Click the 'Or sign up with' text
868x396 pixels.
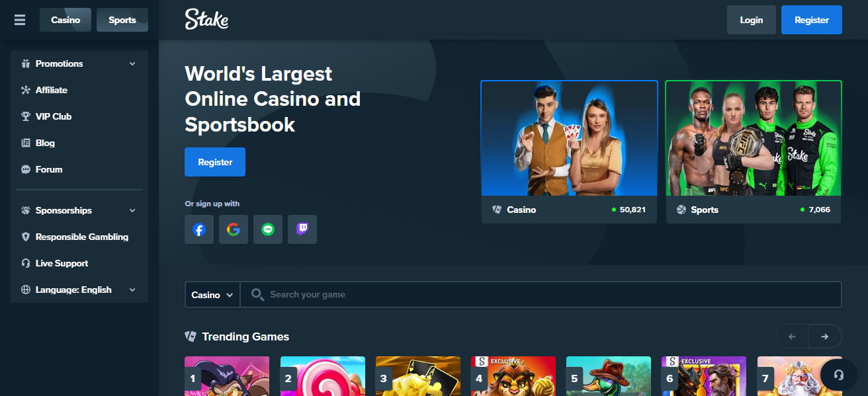point(212,204)
